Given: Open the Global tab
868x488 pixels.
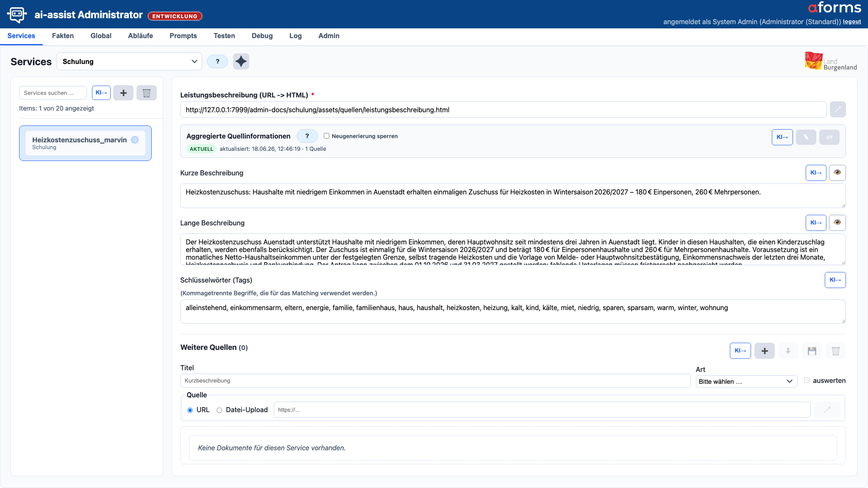Looking at the screenshot, I should point(101,36).
